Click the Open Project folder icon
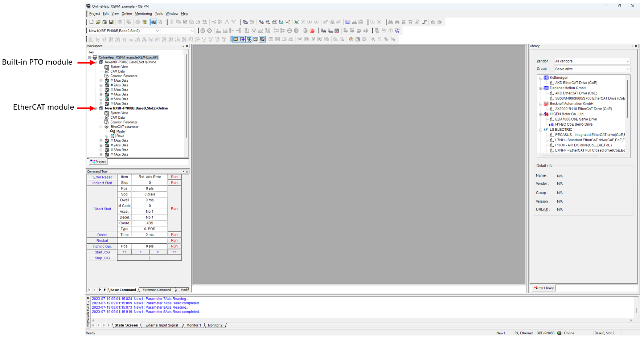Image resolution: width=644 pixels, height=338 pixels. coord(98,22)
